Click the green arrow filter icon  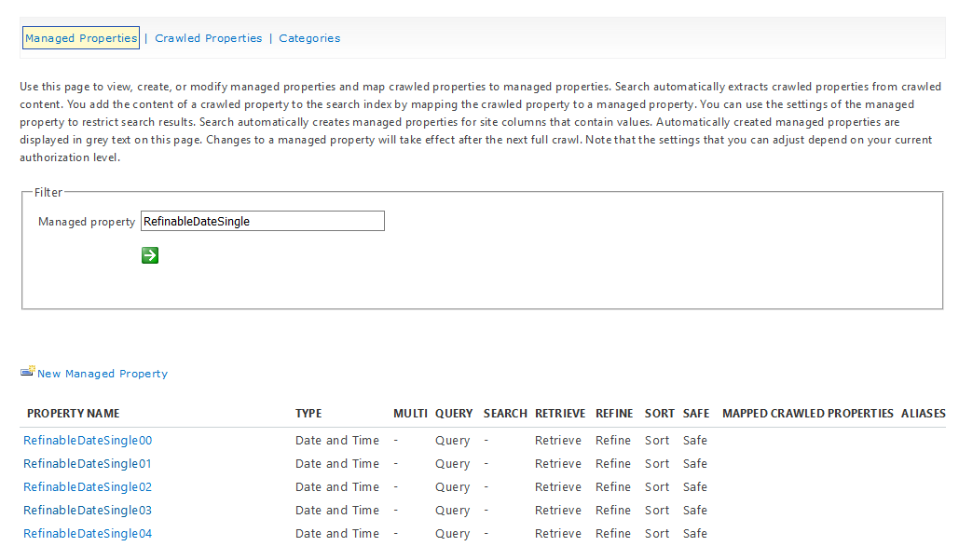(149, 255)
